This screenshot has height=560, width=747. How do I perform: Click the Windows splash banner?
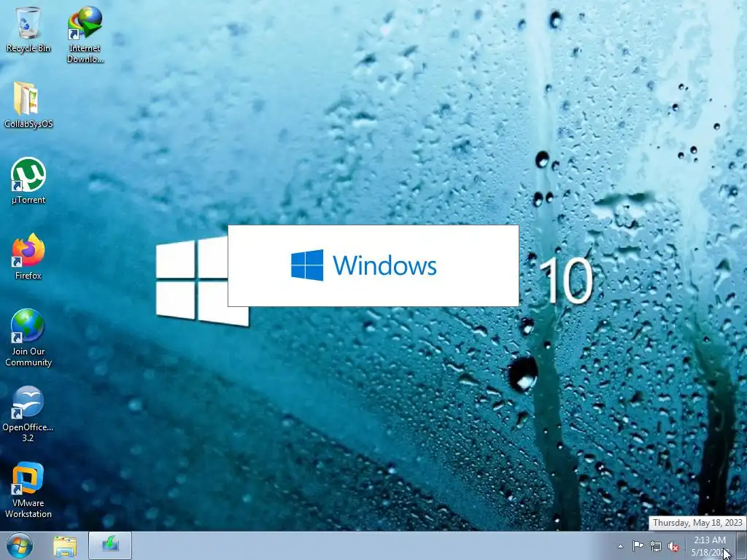pyautogui.click(x=373, y=265)
